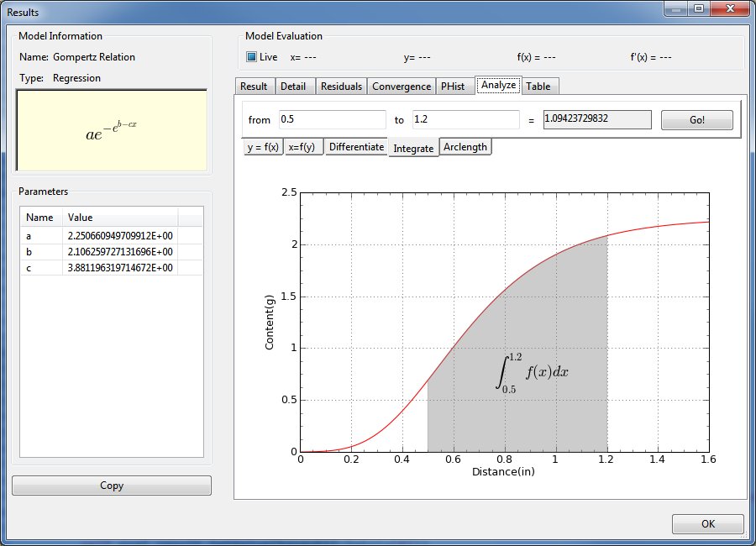
Task: Select the Residuals tab
Action: [x=343, y=86]
